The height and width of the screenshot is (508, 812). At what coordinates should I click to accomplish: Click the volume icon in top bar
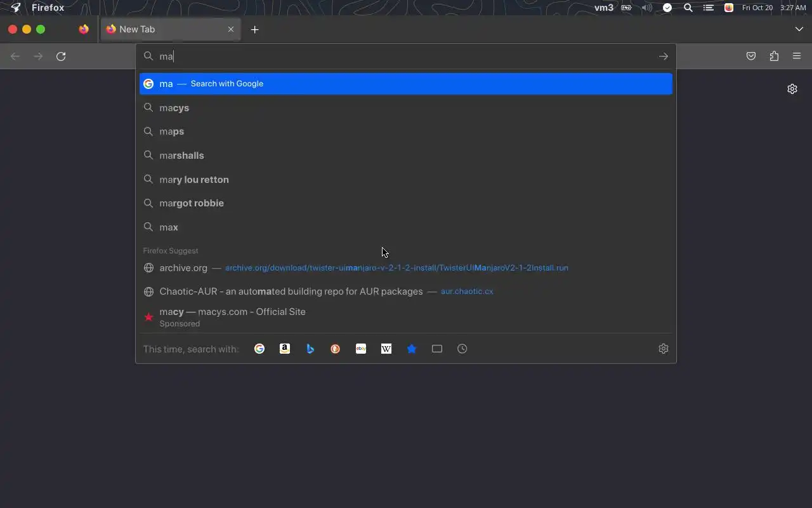coord(646,8)
